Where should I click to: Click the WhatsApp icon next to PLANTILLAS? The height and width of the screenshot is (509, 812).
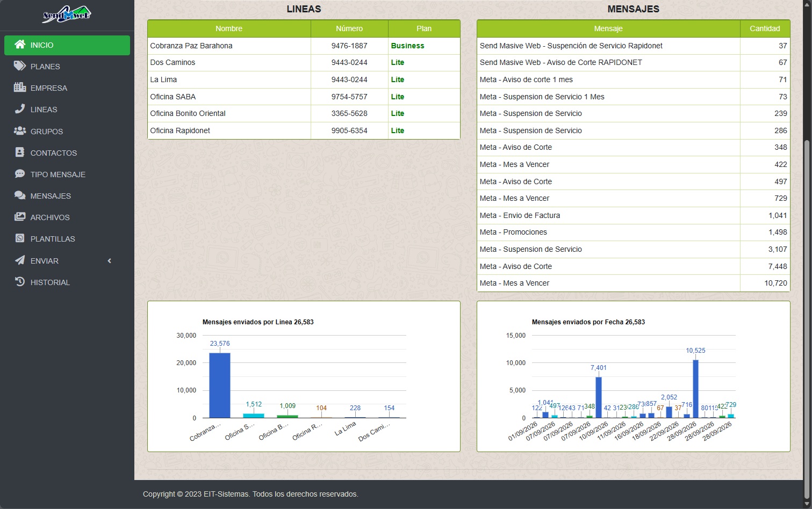(x=20, y=238)
